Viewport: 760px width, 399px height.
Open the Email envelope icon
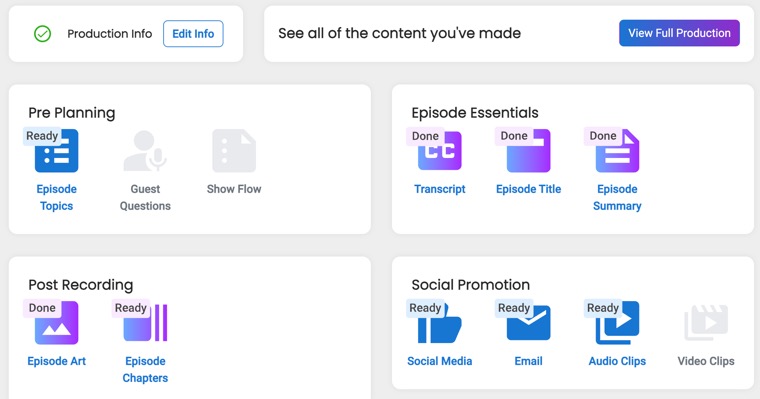click(x=528, y=323)
